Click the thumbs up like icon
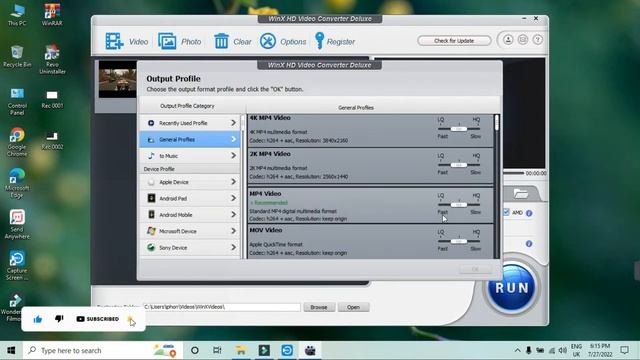Viewport: 640px width, 360px height. (38, 319)
